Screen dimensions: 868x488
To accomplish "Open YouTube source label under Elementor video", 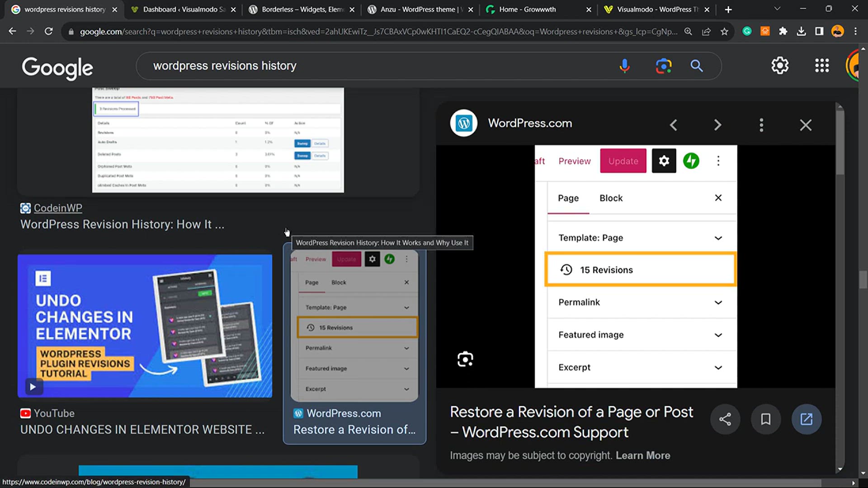I will click(x=54, y=413).
